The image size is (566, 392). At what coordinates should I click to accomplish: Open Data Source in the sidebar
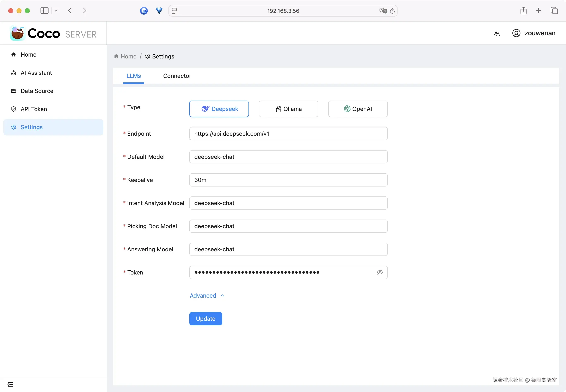coord(37,91)
